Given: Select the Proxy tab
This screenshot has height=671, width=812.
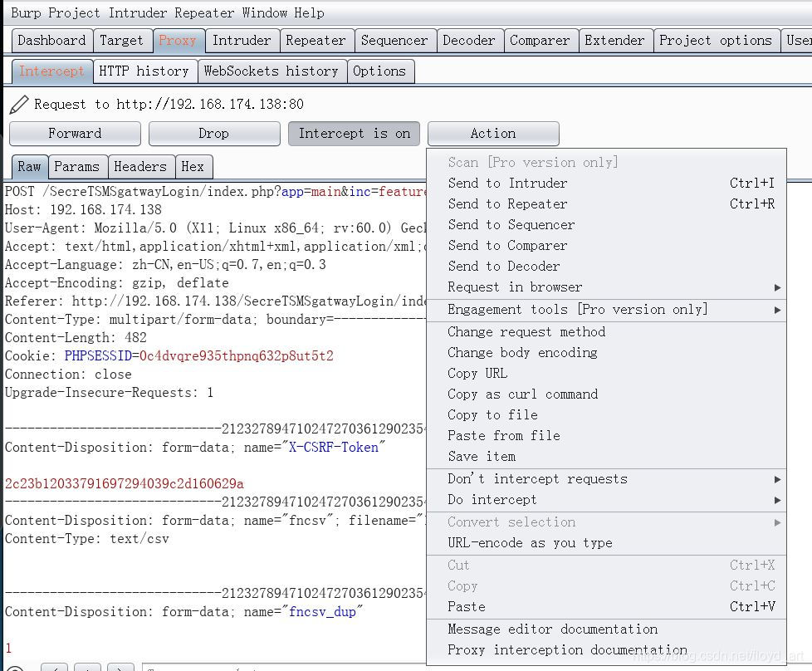Looking at the screenshot, I should click(x=178, y=41).
